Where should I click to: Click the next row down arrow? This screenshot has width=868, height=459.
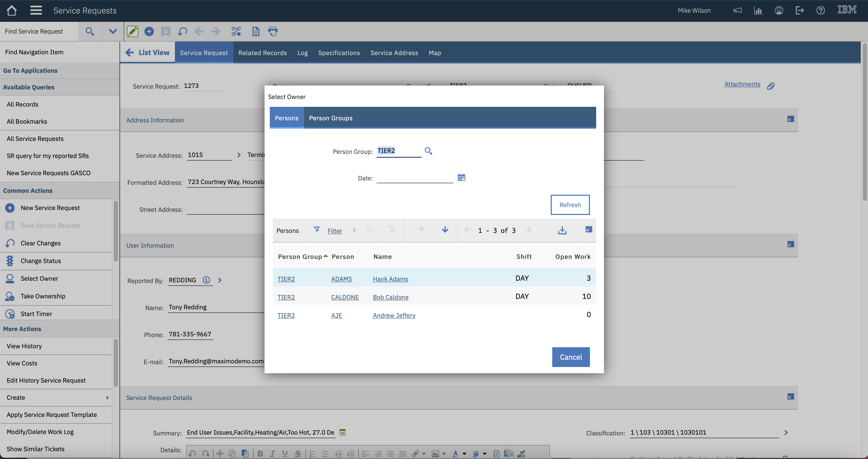445,230
